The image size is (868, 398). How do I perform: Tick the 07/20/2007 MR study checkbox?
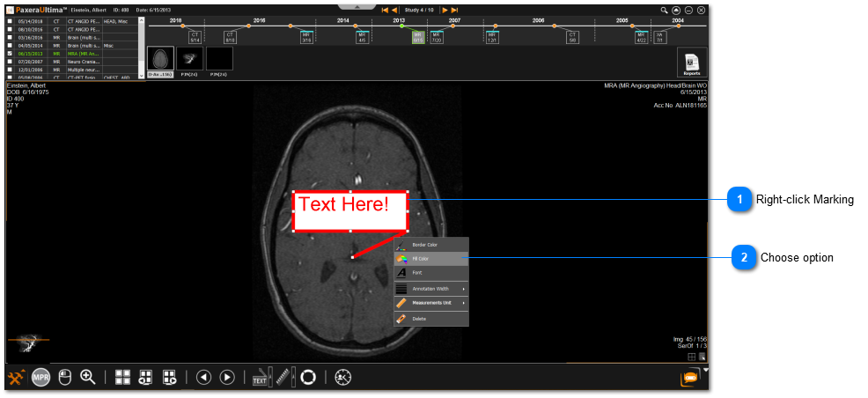point(10,61)
